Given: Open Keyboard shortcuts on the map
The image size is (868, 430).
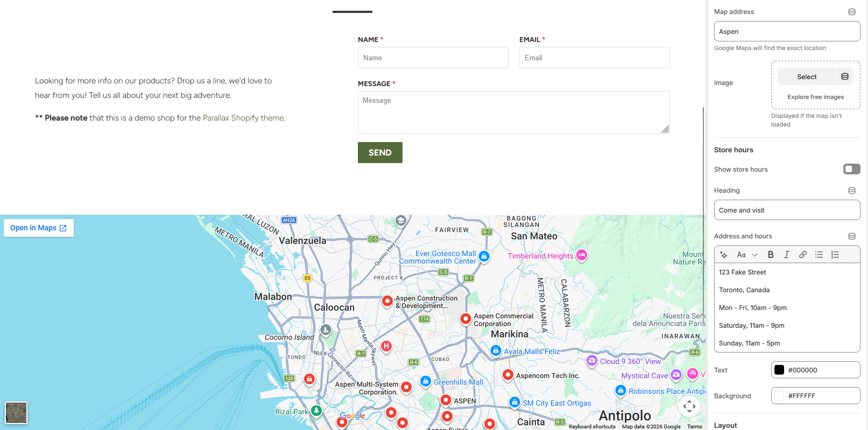Looking at the screenshot, I should pyautogui.click(x=592, y=426).
